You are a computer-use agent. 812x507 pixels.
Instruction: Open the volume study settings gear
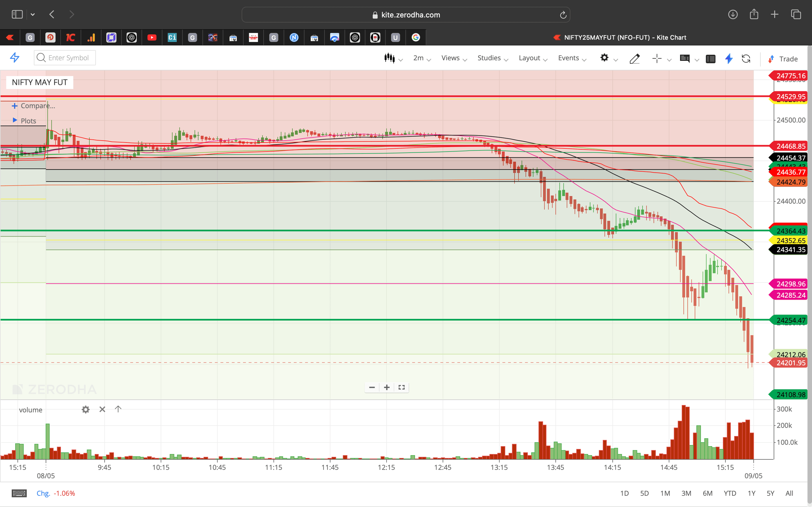86,409
